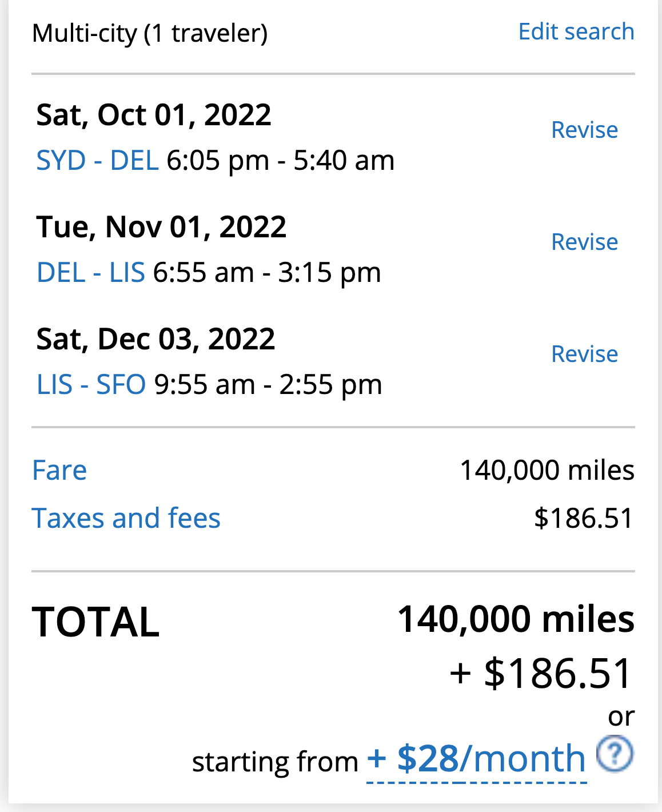Viewport: 662px width, 812px height.
Task: Open the + $28/month financing link
Action: click(x=476, y=759)
